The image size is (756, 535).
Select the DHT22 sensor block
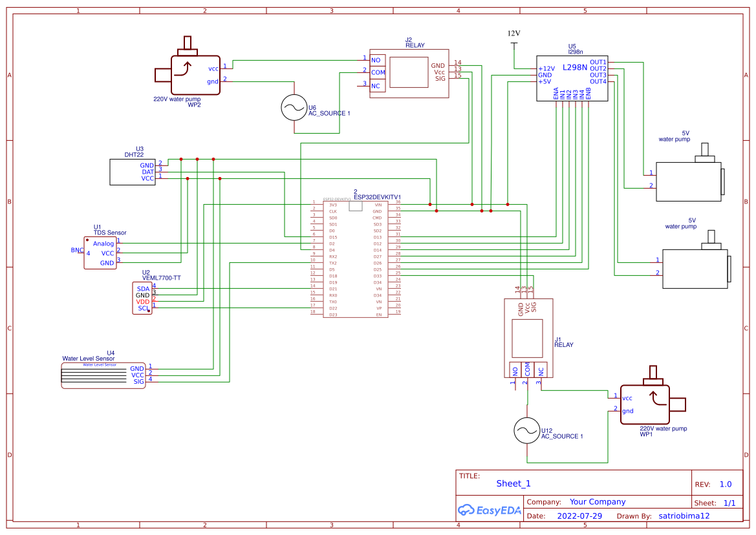133,172
